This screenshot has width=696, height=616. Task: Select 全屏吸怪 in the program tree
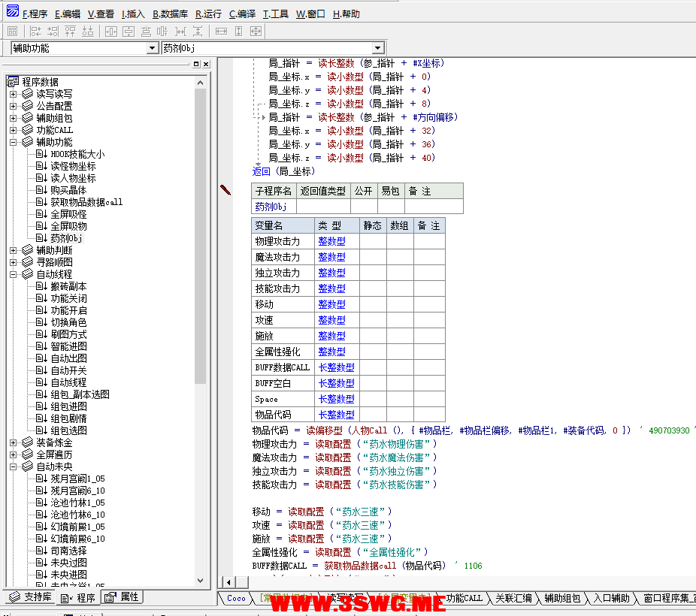pyautogui.click(x=68, y=214)
